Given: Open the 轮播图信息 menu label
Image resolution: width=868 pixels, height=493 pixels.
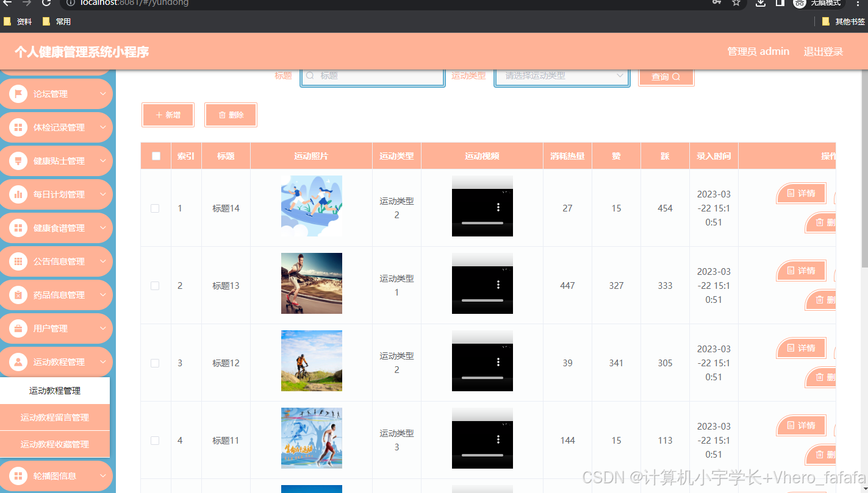Looking at the screenshot, I should click(x=55, y=476).
